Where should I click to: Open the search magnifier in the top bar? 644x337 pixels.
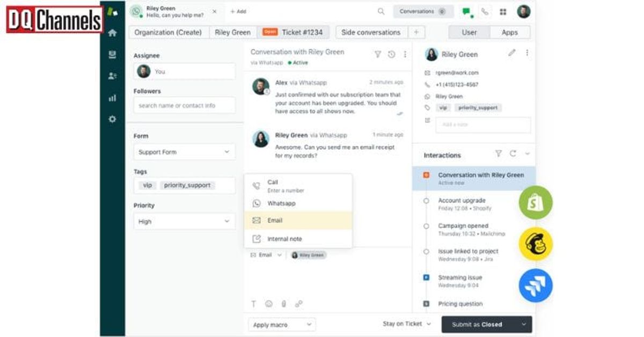[x=380, y=11]
